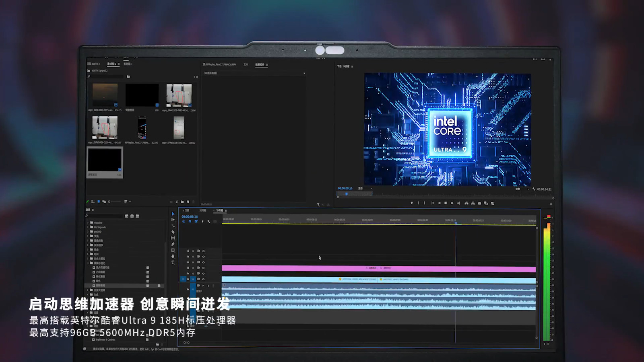Click New Item icon in project panel
Image resolution: width=644 pixels, height=362 pixels.
pos(188,202)
